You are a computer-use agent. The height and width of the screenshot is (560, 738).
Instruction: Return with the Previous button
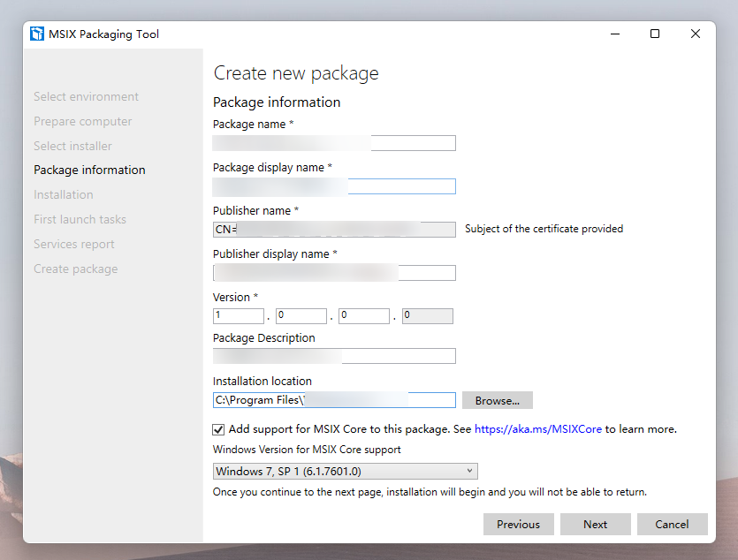(x=518, y=525)
